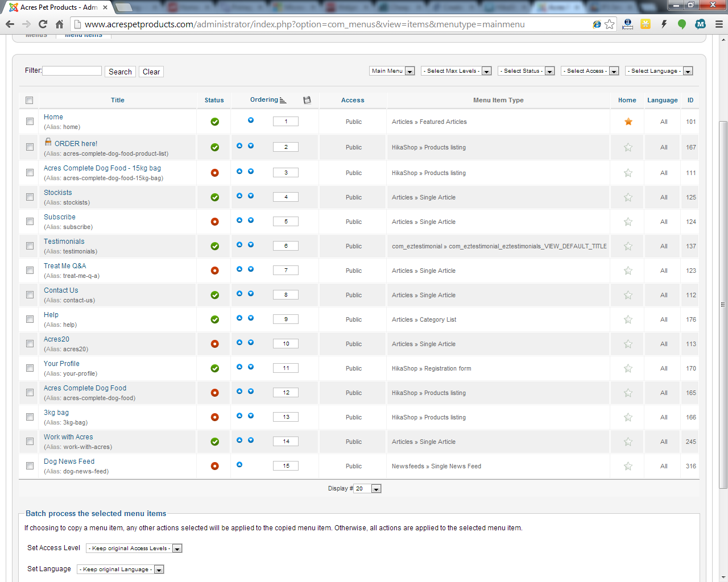Bookmark this page with star icon

point(610,24)
